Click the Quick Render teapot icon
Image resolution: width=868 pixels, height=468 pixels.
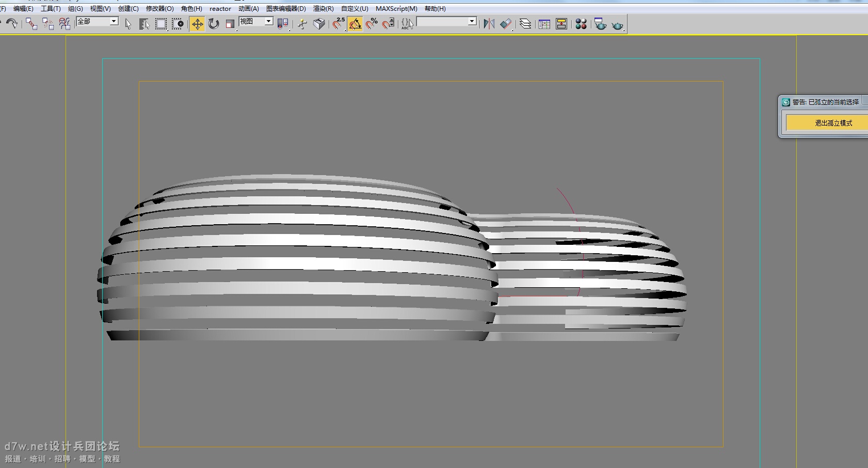pyautogui.click(x=618, y=24)
